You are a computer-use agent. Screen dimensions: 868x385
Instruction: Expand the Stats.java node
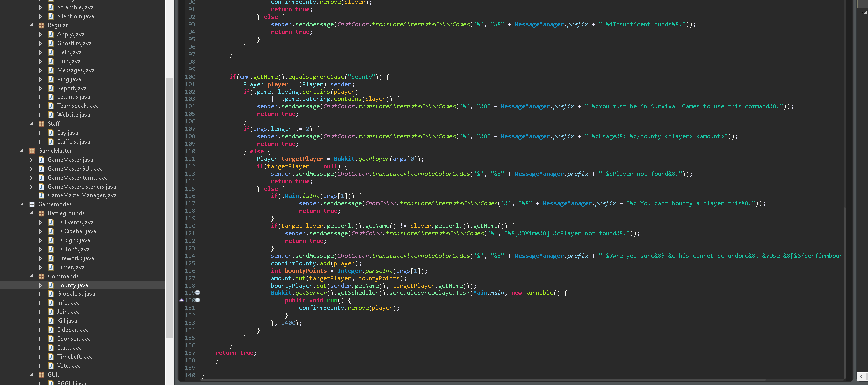40,348
